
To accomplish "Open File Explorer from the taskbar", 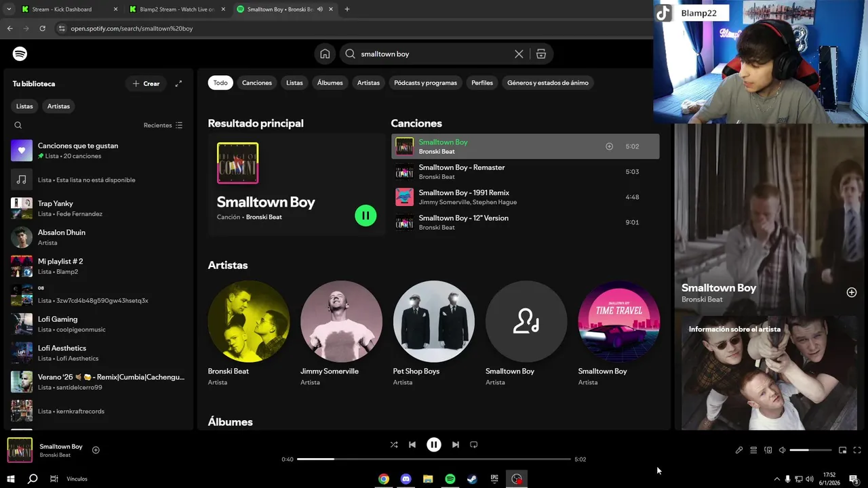I will pyautogui.click(x=428, y=479).
